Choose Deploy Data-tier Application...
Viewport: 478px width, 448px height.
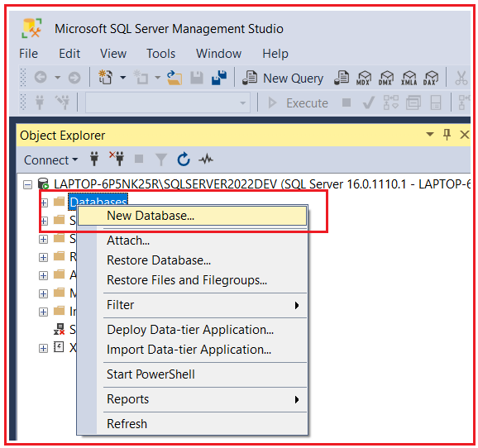[193, 330]
